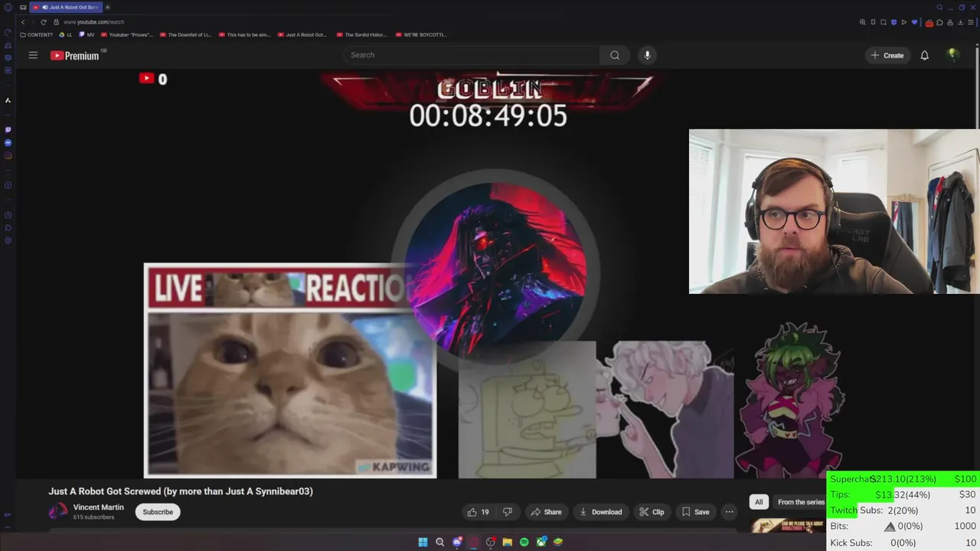Select the All filter chip

click(759, 502)
